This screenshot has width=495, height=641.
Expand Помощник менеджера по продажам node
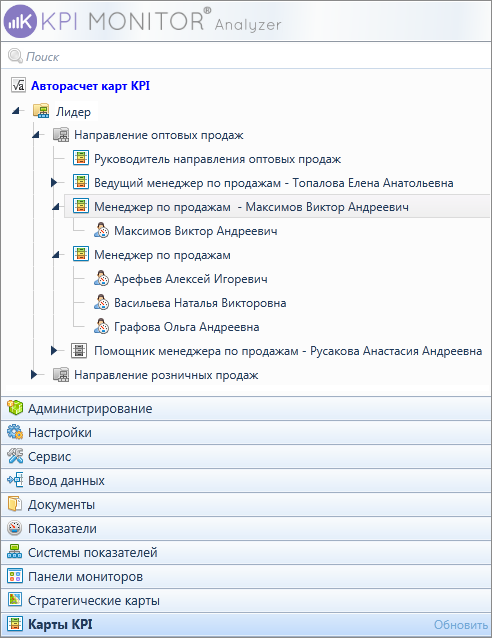tap(54, 350)
